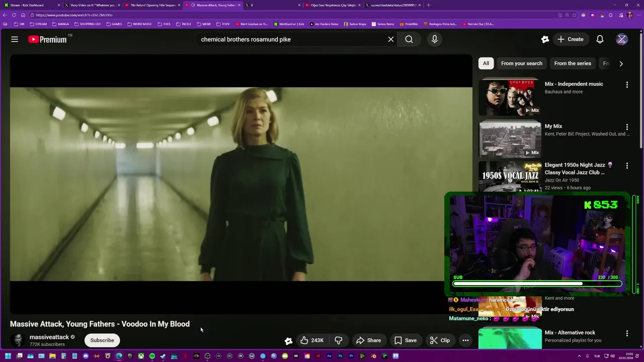Like the video with 243K thumbs up
Screen dimensions: 644x362
point(312,340)
